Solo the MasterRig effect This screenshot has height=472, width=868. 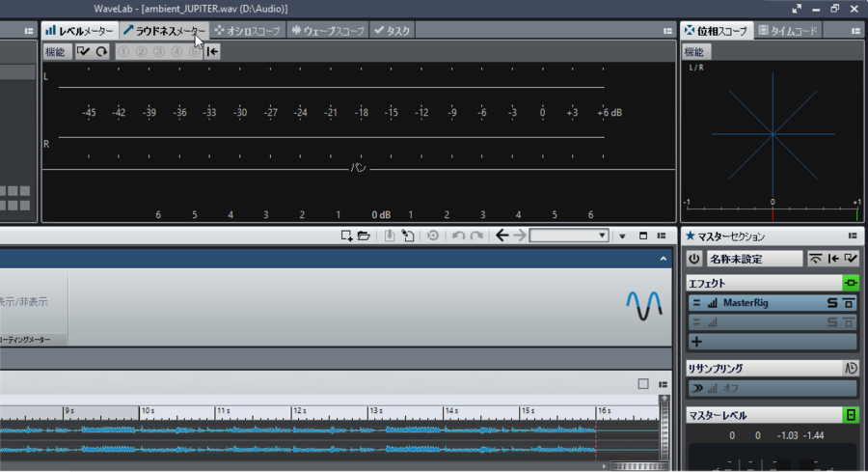point(832,303)
